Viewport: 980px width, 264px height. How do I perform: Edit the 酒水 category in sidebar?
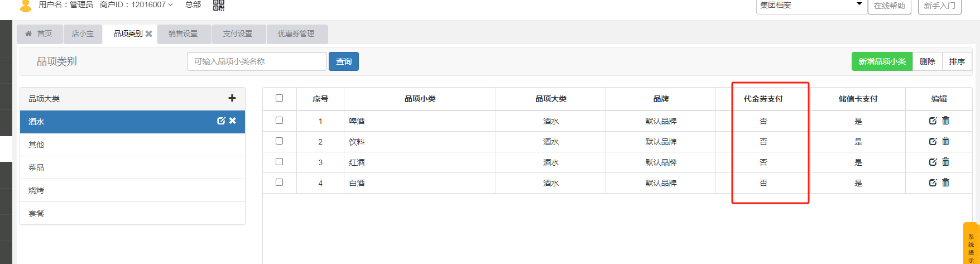(221, 121)
